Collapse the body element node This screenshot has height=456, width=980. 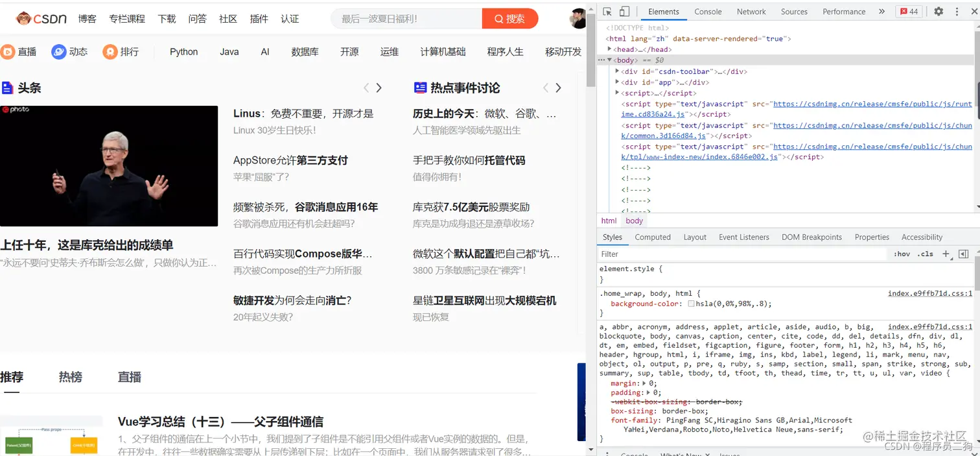pyautogui.click(x=609, y=60)
